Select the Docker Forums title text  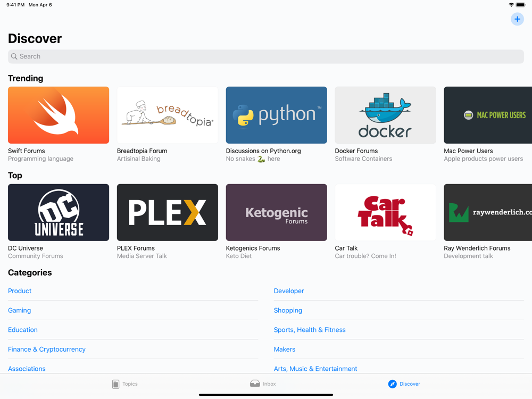click(x=356, y=151)
